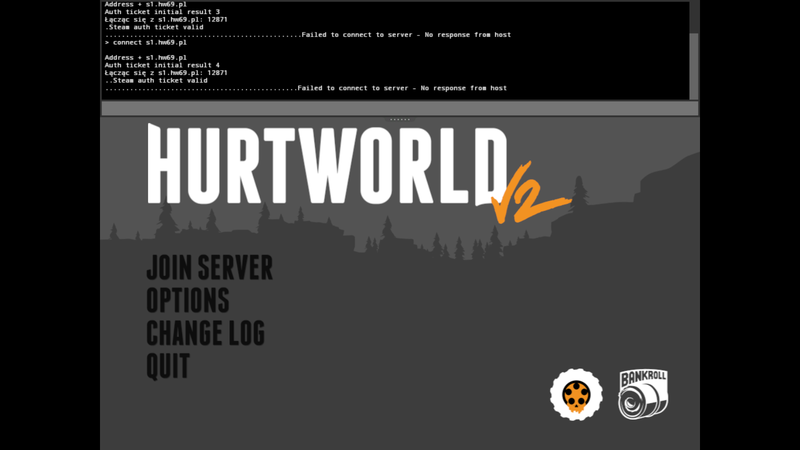Open the Options menu
Viewport: 800px width, 450px height.
tap(188, 300)
